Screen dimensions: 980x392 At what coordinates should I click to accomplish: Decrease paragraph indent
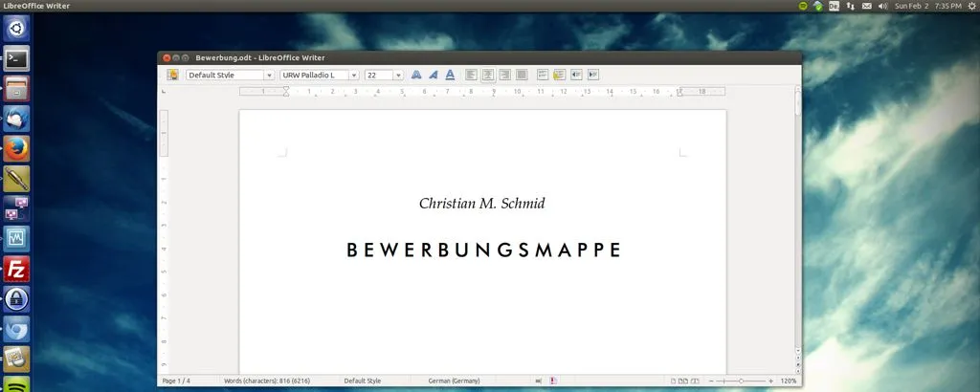pos(576,75)
